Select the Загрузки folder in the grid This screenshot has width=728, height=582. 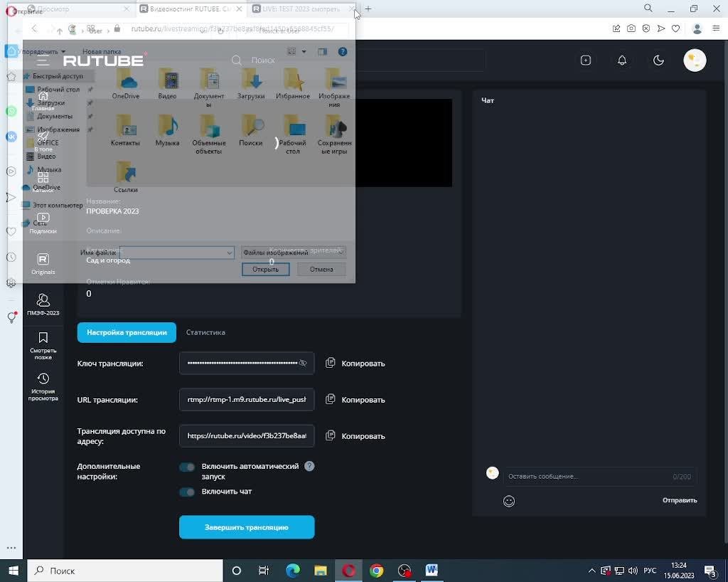(251, 84)
